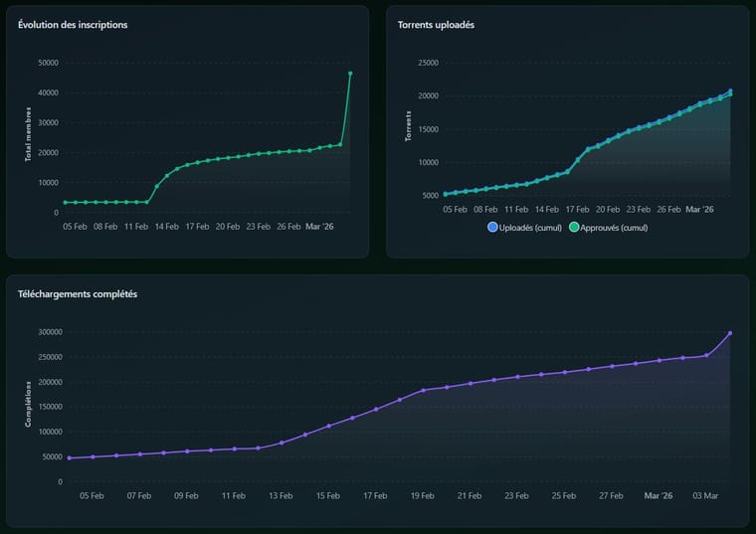Select "03 Mar" tick on downloads chart

[x=706, y=495]
